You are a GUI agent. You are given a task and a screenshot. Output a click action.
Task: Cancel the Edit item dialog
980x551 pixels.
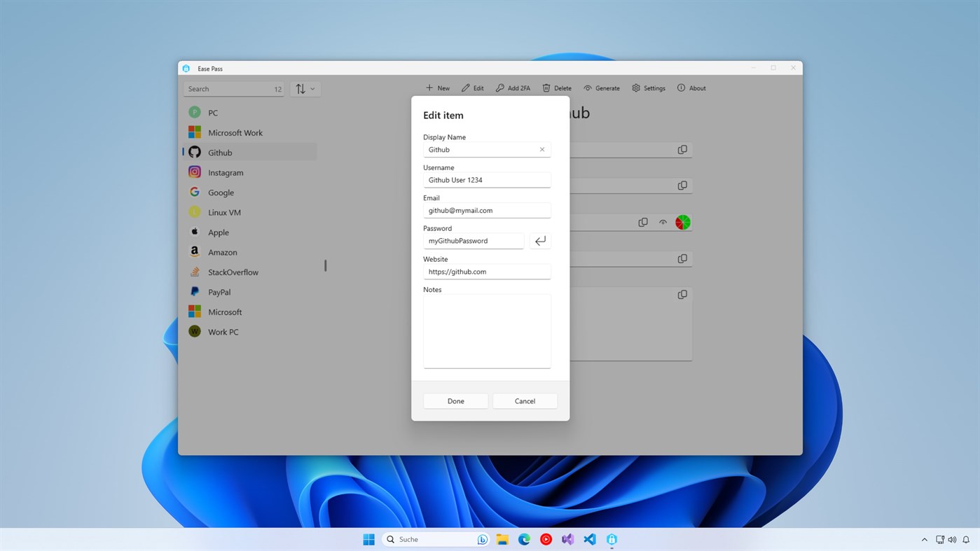tap(524, 400)
